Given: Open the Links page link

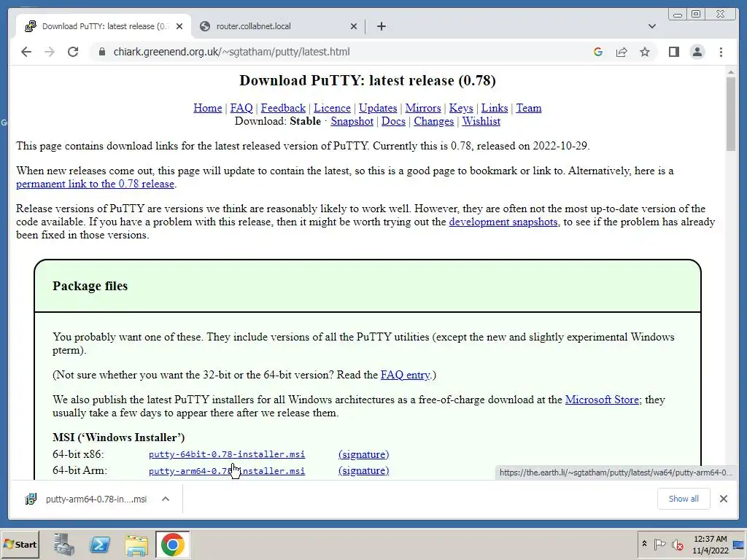Looking at the screenshot, I should [495, 108].
